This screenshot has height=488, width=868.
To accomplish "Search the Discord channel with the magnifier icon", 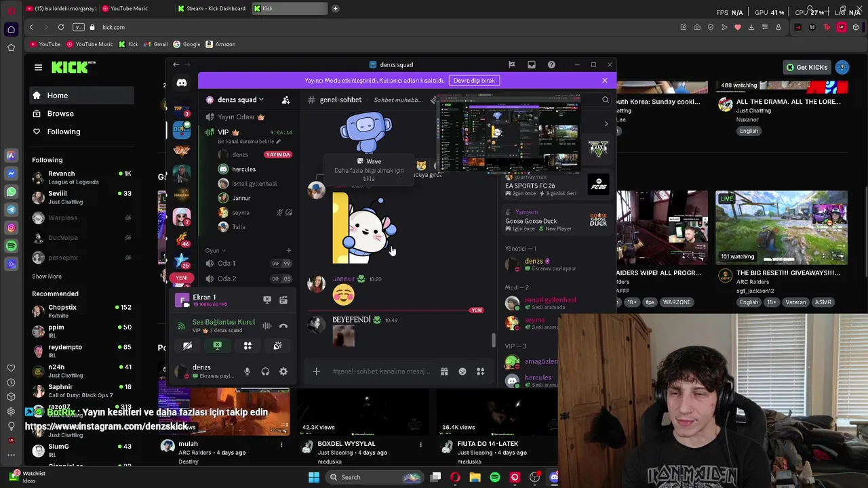I will pos(606,100).
